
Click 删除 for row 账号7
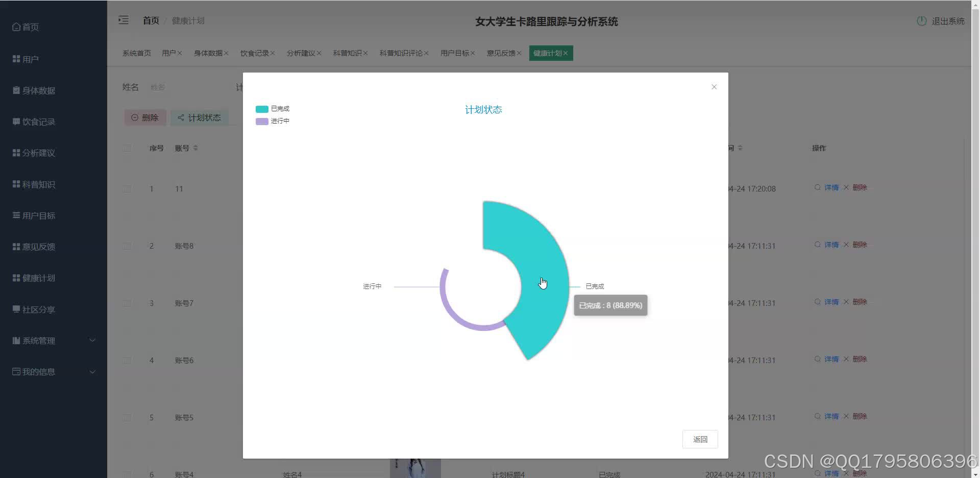click(855, 302)
